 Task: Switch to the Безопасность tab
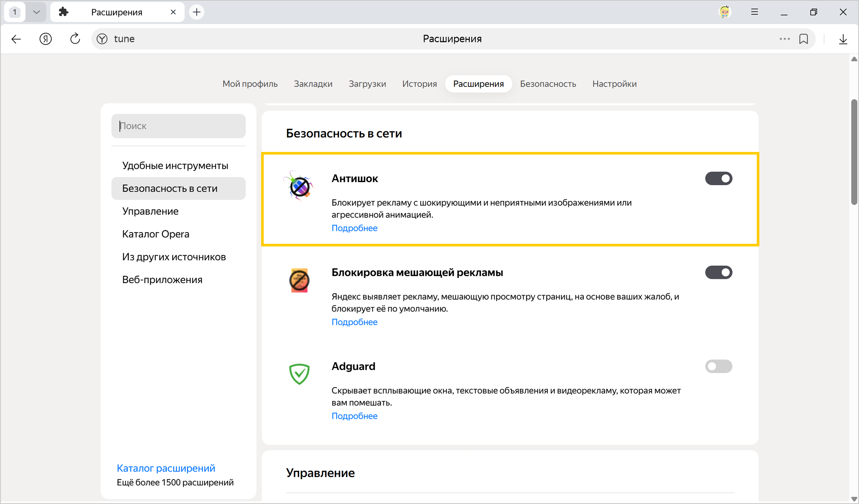pos(548,83)
